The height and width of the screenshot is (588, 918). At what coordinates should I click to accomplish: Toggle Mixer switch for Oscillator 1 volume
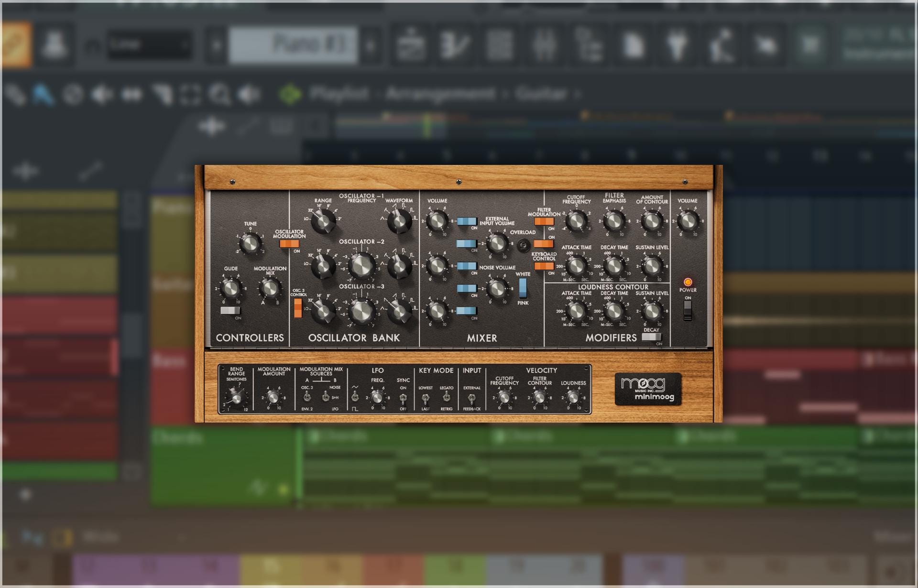tap(467, 221)
